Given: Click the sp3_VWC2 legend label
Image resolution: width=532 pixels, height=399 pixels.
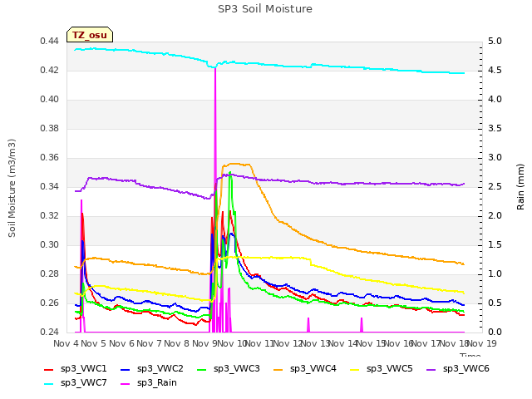Looking at the screenshot, I should tap(160, 368).
